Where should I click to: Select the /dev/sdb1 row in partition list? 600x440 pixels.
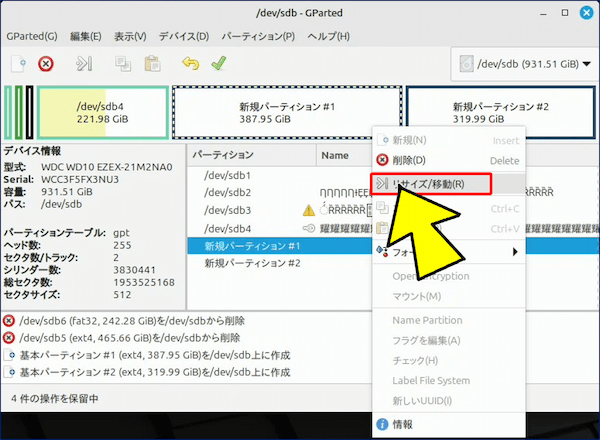[227, 175]
